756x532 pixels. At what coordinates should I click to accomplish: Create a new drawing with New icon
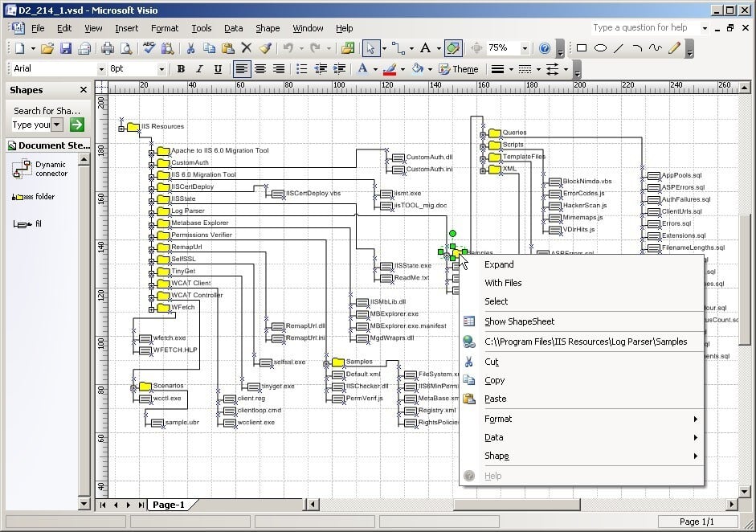tap(20, 48)
